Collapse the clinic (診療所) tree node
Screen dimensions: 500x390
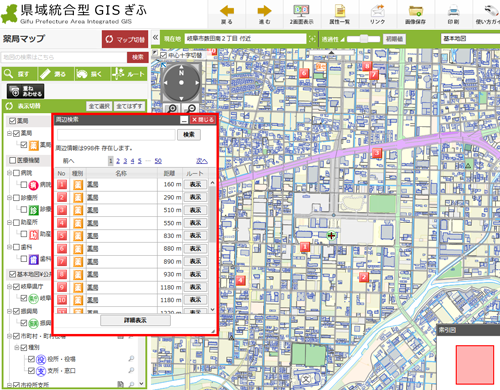[9, 198]
